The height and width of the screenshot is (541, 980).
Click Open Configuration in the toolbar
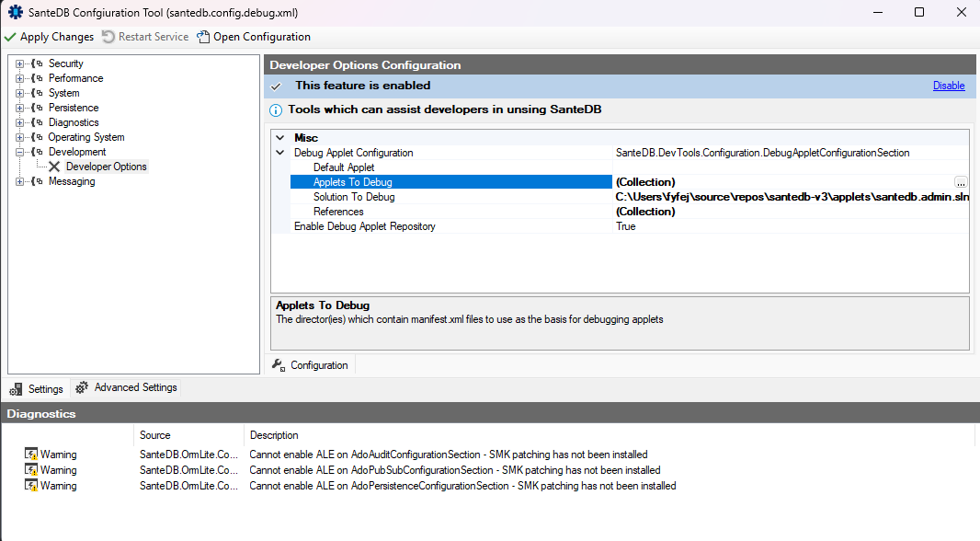click(254, 37)
